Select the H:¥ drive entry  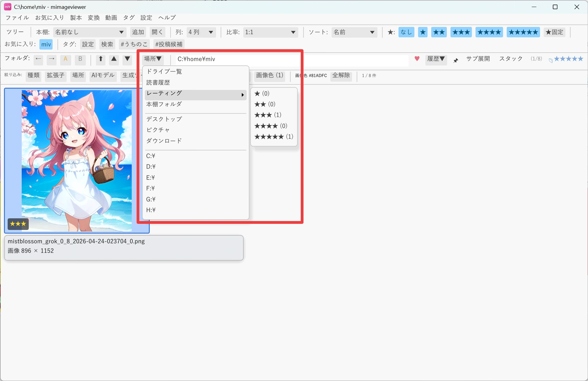click(196, 210)
